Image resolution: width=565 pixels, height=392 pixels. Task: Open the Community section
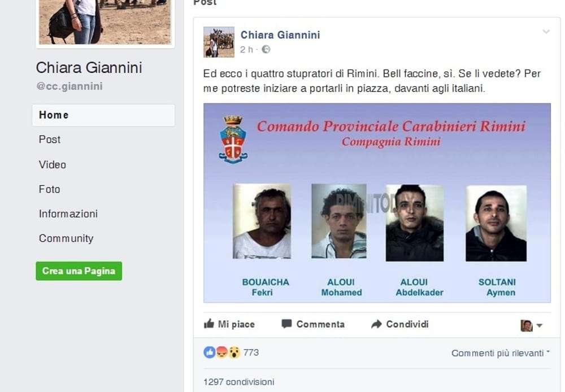pyautogui.click(x=66, y=238)
